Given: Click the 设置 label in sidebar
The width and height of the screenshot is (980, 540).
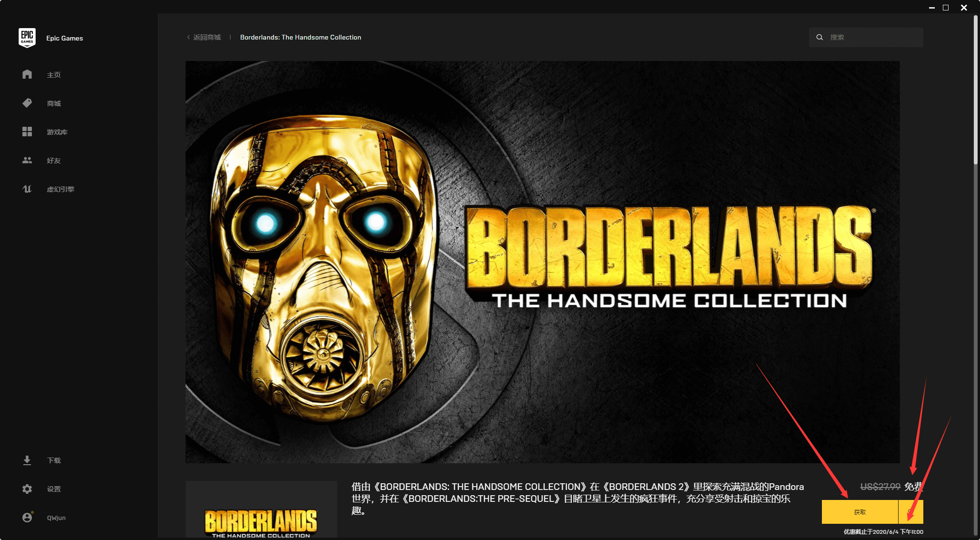Looking at the screenshot, I should coord(54,489).
